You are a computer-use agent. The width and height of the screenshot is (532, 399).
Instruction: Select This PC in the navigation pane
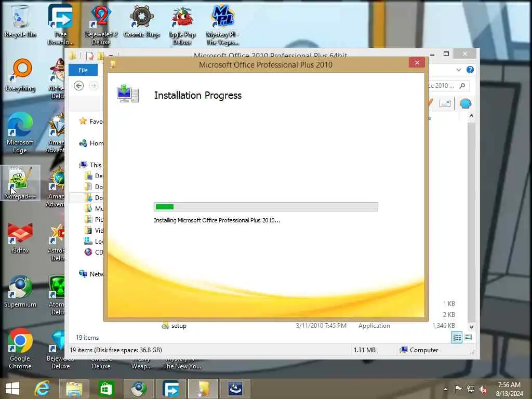click(x=90, y=165)
